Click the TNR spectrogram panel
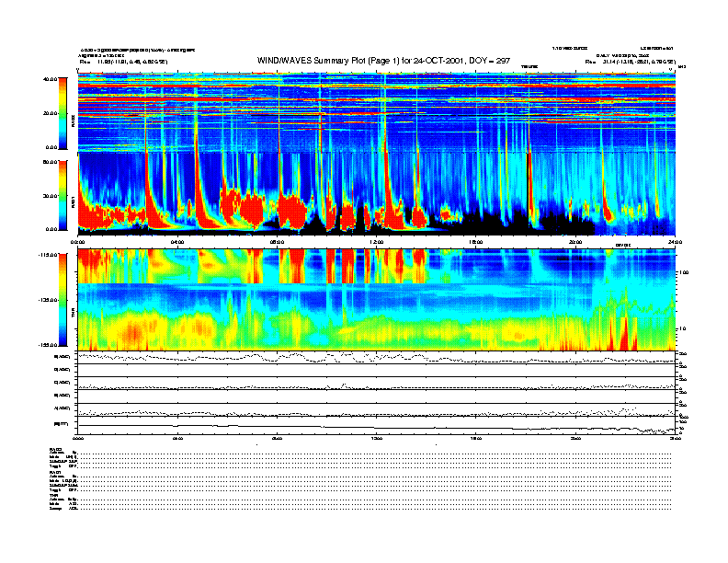 pyautogui.click(x=377, y=300)
